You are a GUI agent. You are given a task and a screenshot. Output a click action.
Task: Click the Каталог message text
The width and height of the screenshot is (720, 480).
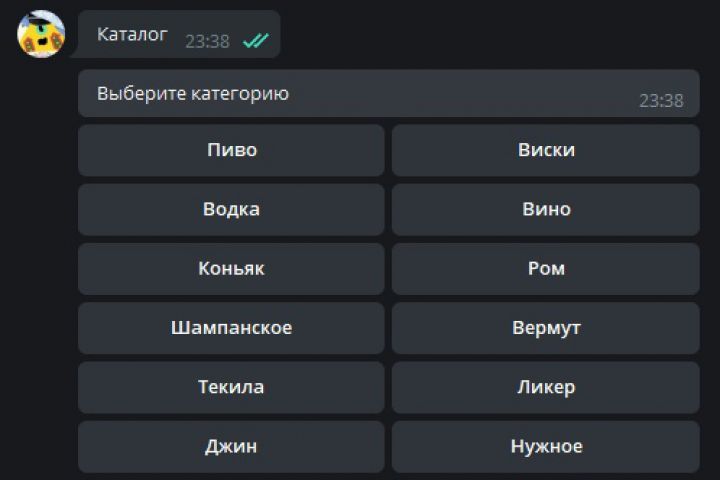tap(132, 34)
